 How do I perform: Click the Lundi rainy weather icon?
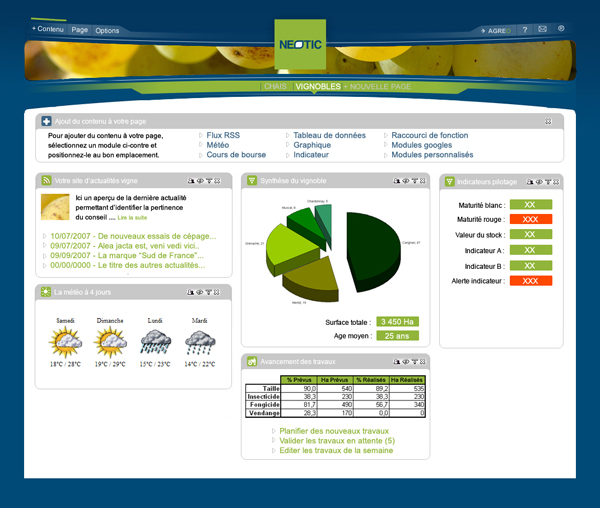coord(155,341)
